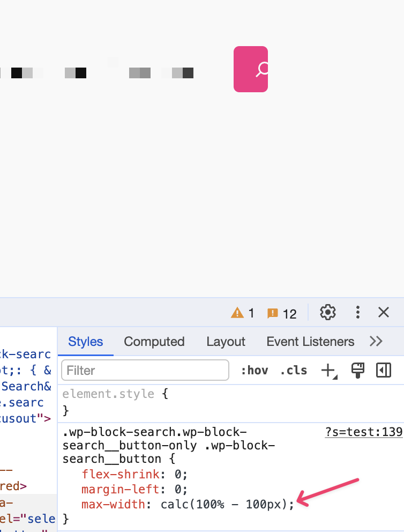The image size is (404, 532).
Task: Switch to the Computed tab
Action: pyautogui.click(x=154, y=342)
